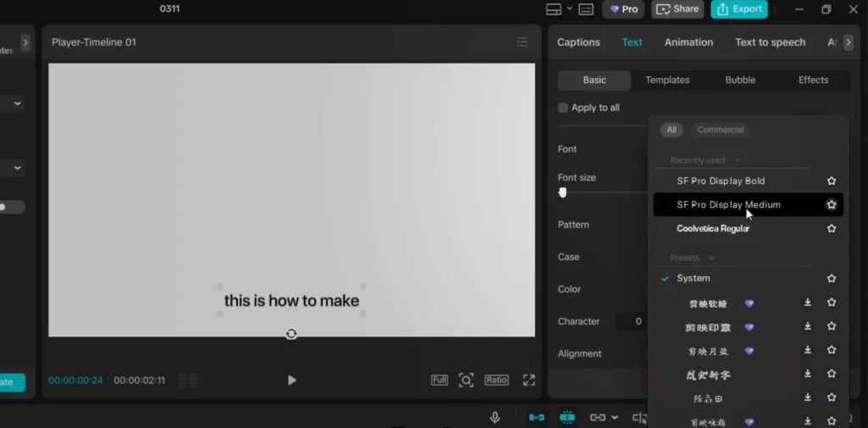This screenshot has height=428, width=868.
Task: Open the shortcuts keyboard icon
Action: tap(586, 9)
